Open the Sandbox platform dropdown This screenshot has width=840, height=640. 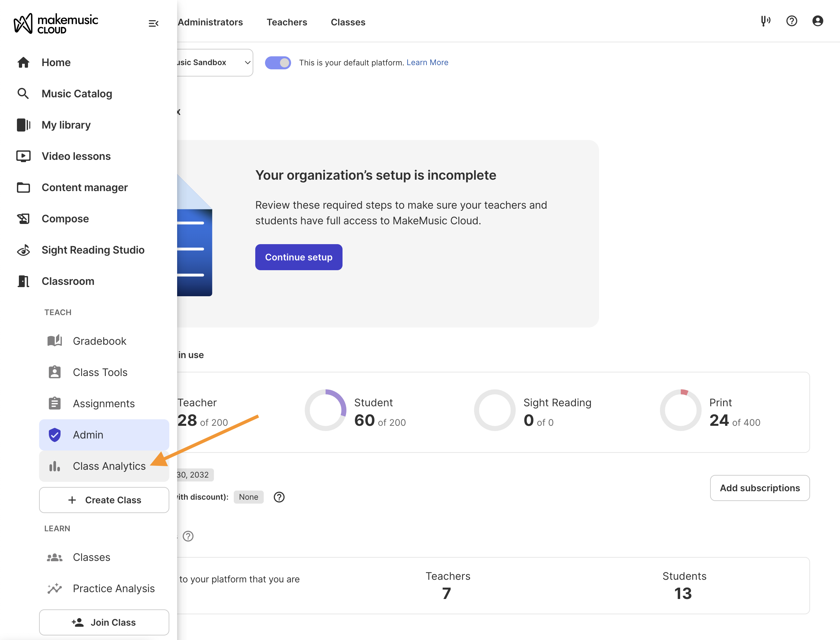point(214,63)
